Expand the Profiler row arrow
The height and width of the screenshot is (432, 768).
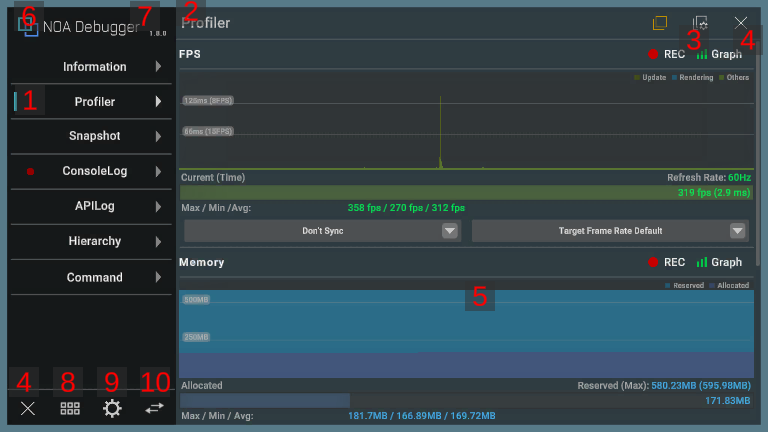pos(158,101)
